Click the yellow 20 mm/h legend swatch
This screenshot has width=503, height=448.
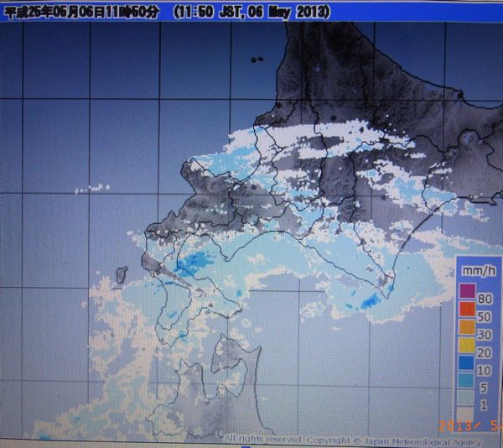coord(467,345)
